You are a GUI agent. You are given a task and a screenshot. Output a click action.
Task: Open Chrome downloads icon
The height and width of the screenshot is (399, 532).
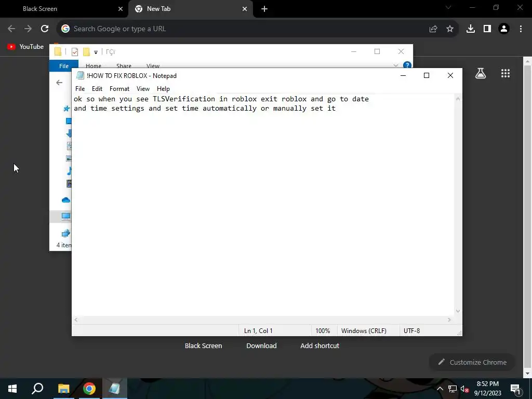[x=470, y=29]
